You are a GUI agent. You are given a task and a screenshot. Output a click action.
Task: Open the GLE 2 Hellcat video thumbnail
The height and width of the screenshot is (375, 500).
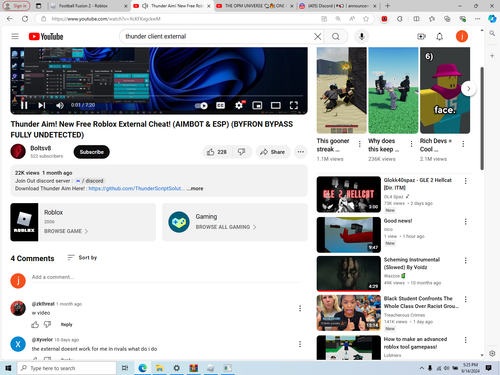click(x=349, y=194)
